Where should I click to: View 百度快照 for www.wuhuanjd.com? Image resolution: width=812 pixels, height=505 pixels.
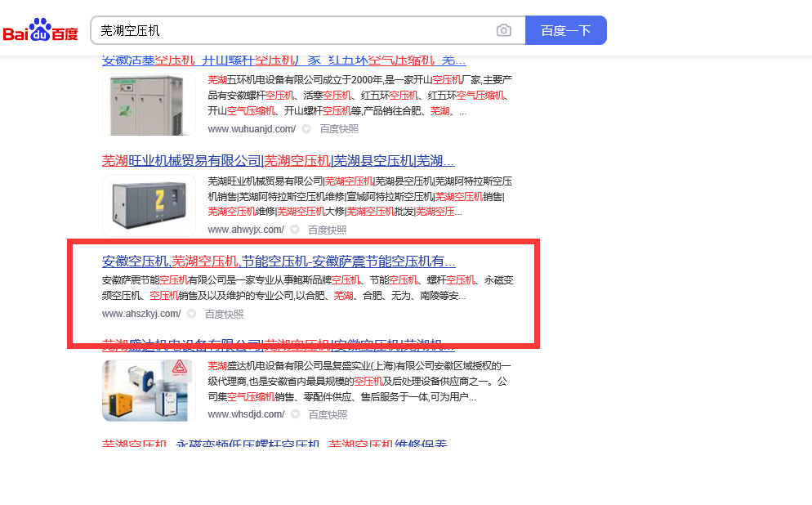coord(339,129)
